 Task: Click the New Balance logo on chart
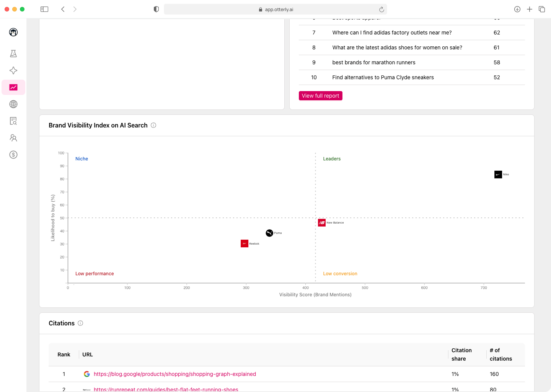[322, 222]
